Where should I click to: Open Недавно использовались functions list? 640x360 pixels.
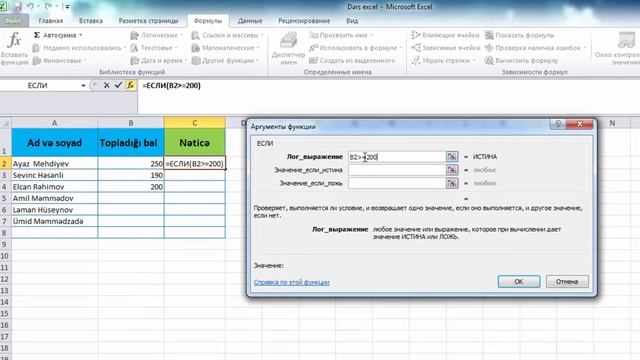[x=79, y=48]
